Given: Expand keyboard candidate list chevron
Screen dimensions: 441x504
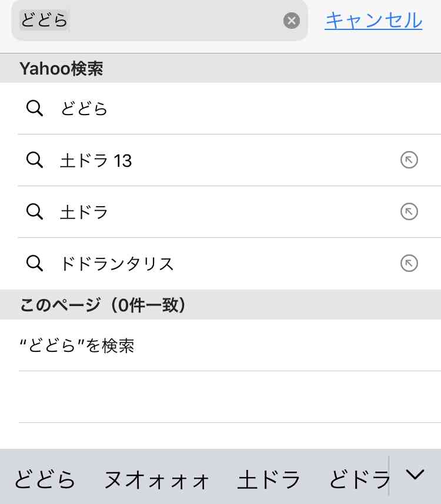Looking at the screenshot, I should point(415,475).
